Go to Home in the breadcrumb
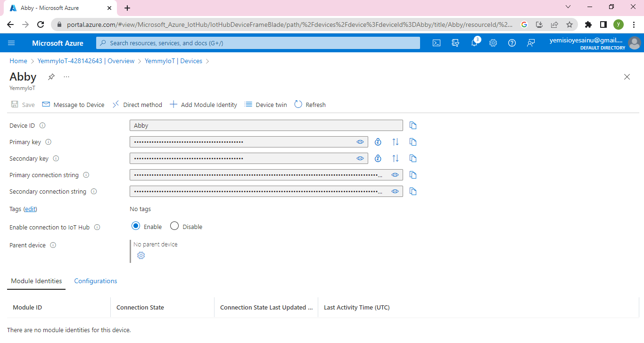Viewport: 644px width, 343px height. (x=18, y=61)
